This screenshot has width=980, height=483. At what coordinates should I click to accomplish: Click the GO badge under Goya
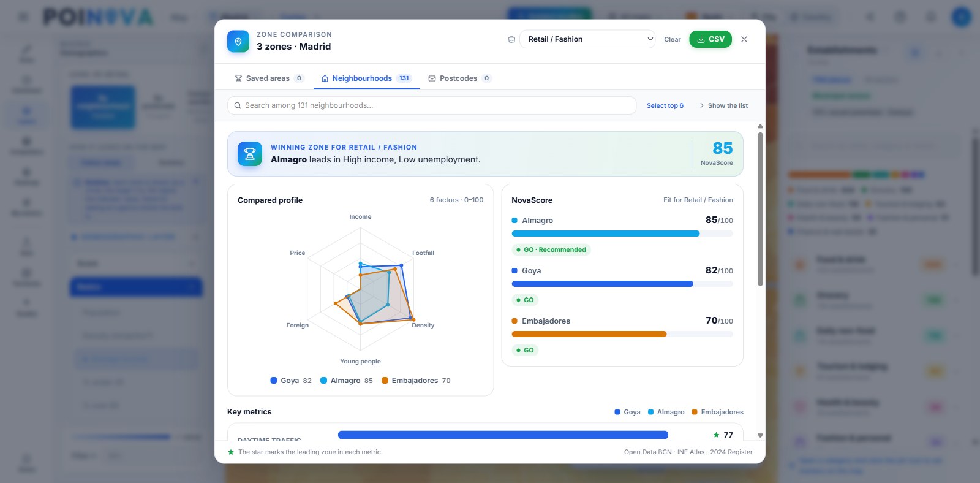click(x=525, y=300)
